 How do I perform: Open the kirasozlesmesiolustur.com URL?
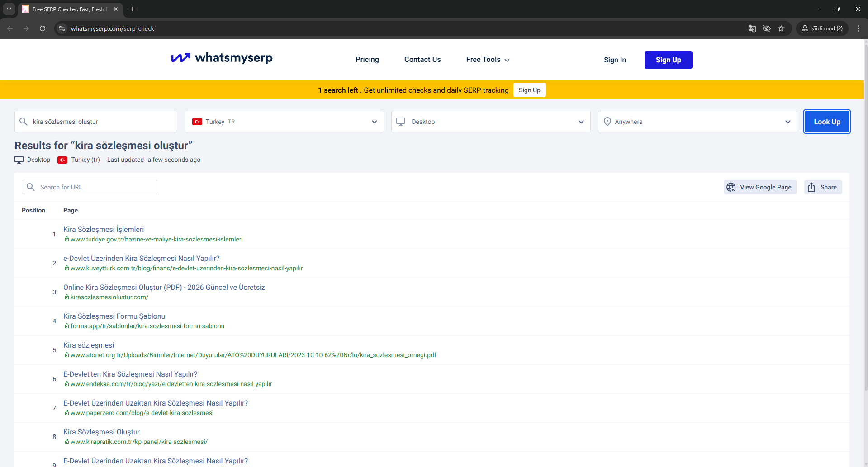[x=109, y=297]
